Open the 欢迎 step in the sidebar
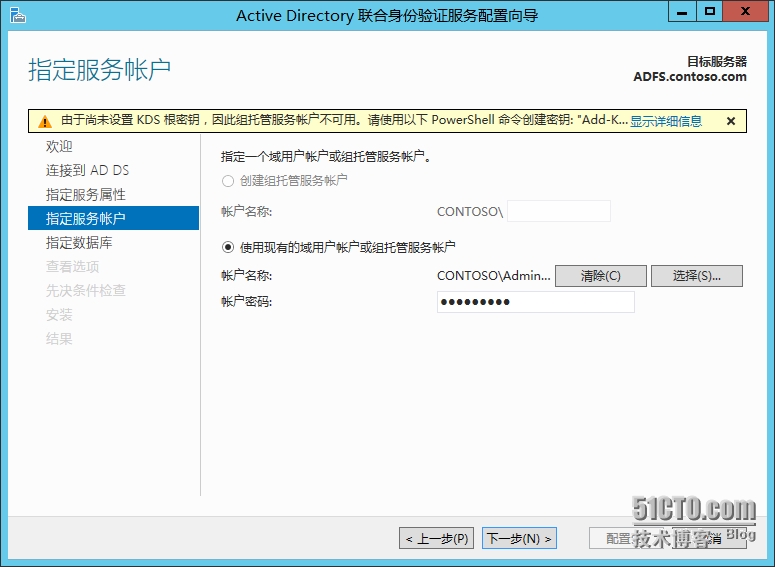This screenshot has height=567, width=775. tap(59, 147)
